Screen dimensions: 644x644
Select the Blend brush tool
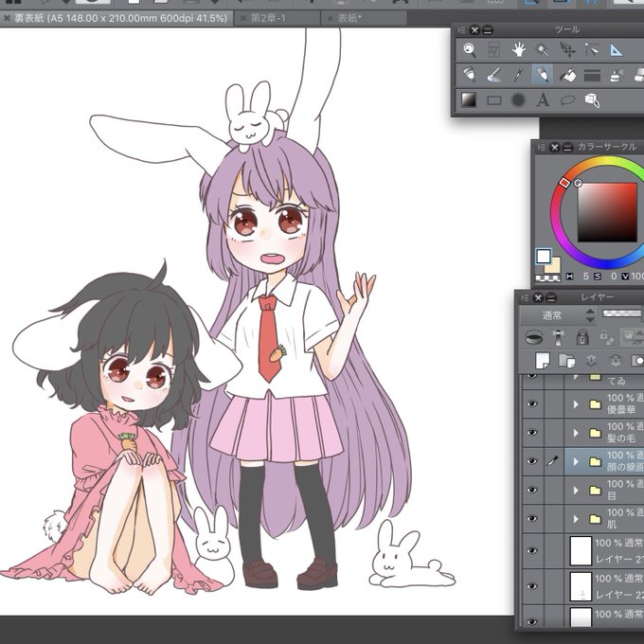tap(494, 75)
